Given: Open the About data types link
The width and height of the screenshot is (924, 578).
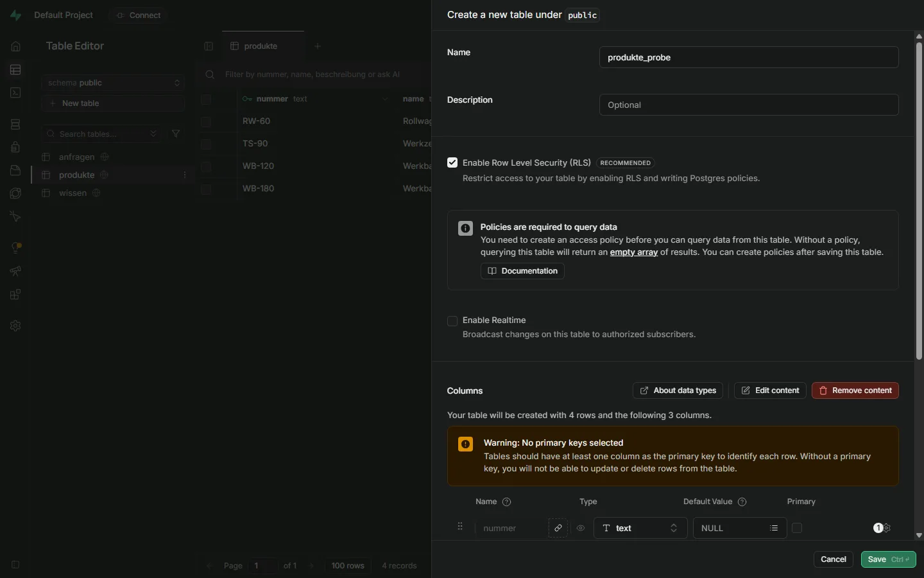Looking at the screenshot, I should tap(678, 390).
